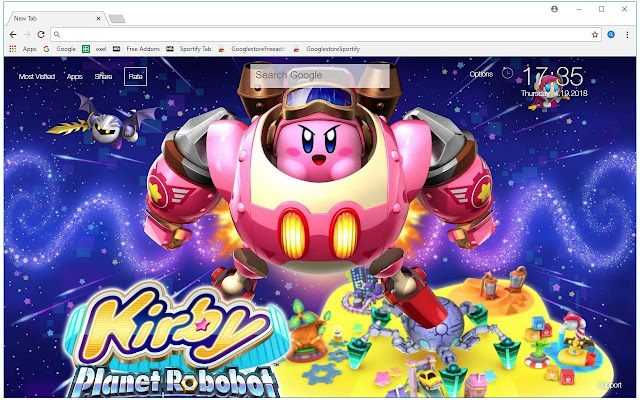
Task: Open the exel bookmark
Action: (94, 49)
